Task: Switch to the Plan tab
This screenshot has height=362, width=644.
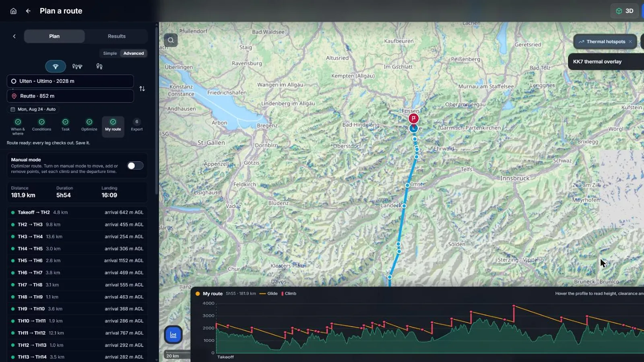Action: click(x=54, y=36)
